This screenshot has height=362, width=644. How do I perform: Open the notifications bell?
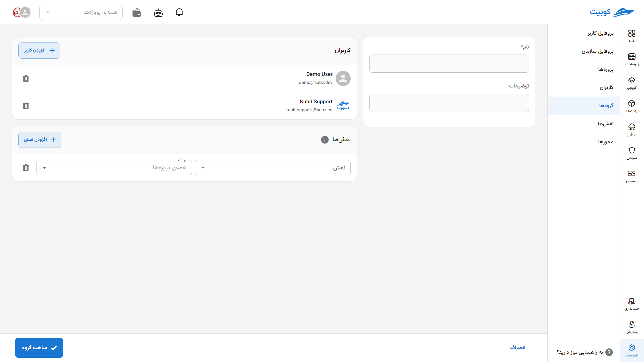pos(179,12)
